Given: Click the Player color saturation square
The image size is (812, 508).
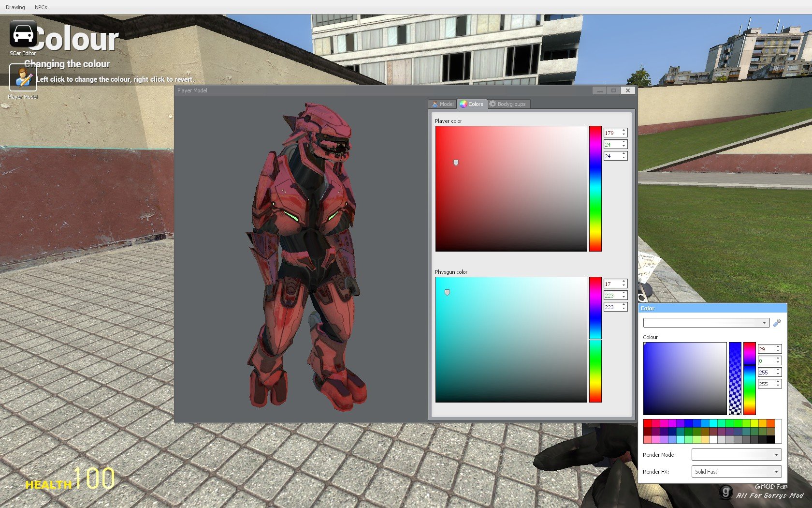Looking at the screenshot, I should click(x=511, y=189).
